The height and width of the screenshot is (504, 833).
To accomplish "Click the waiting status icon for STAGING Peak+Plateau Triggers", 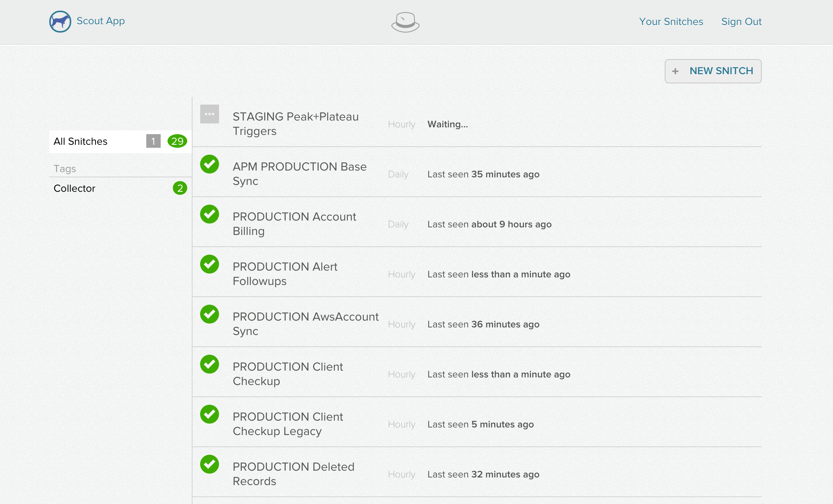I will tap(210, 114).
